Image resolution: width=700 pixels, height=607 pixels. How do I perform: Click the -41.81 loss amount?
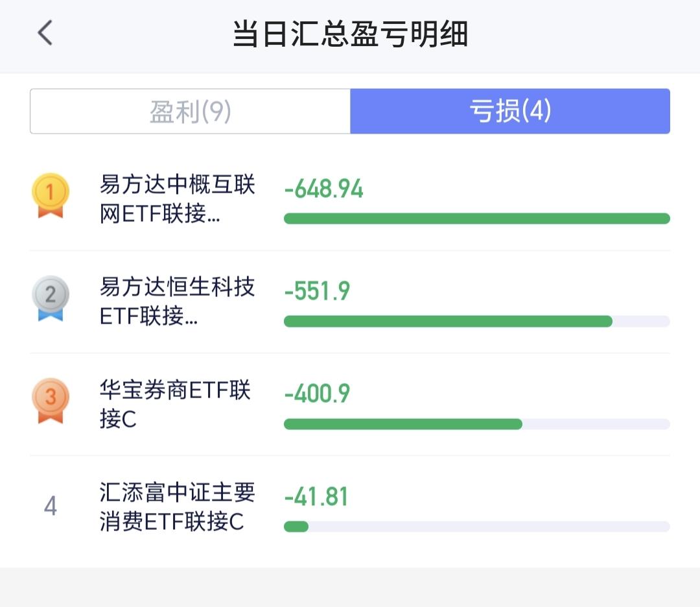316,497
